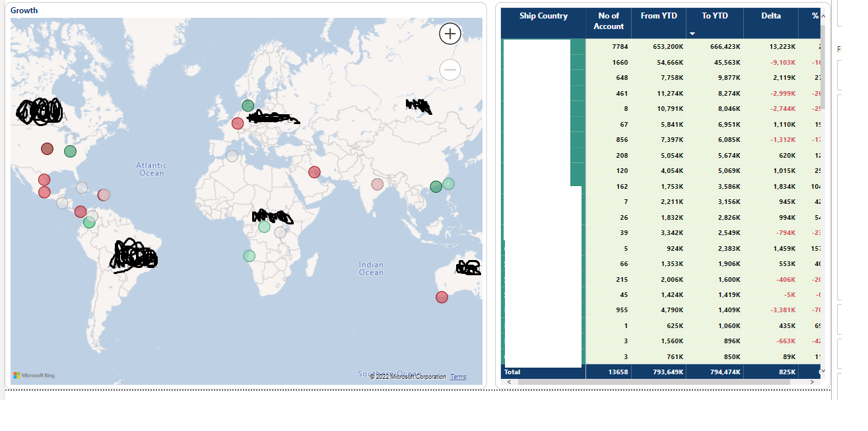Select the 9,877K To YTD cell
The height and width of the screenshot is (431, 868).
click(715, 78)
